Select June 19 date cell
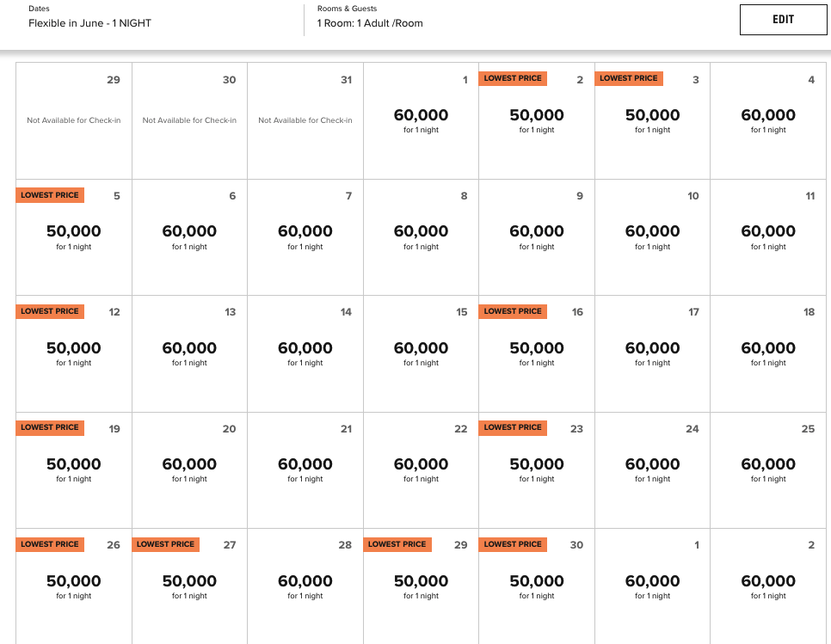The height and width of the screenshot is (644, 831). (x=74, y=470)
